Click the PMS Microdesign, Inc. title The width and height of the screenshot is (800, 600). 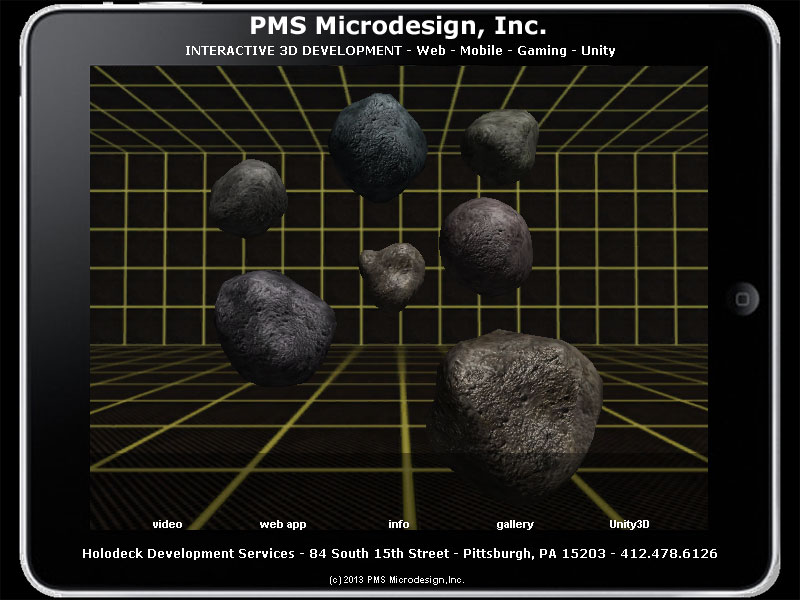pos(398,26)
